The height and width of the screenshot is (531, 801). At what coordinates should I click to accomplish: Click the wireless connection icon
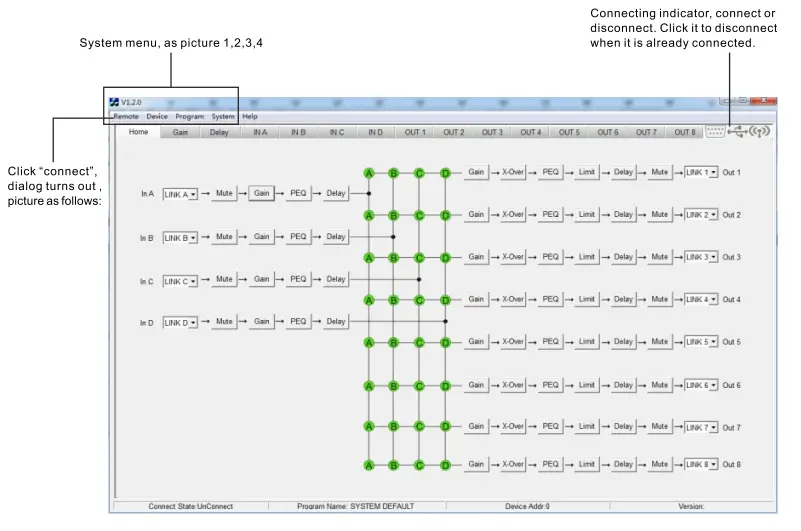point(760,132)
